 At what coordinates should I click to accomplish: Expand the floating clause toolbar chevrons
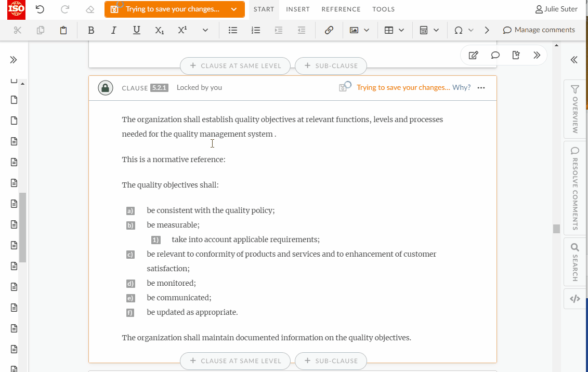537,56
